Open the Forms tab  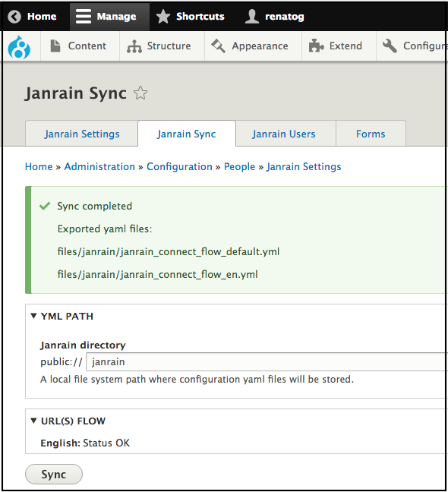(x=371, y=134)
